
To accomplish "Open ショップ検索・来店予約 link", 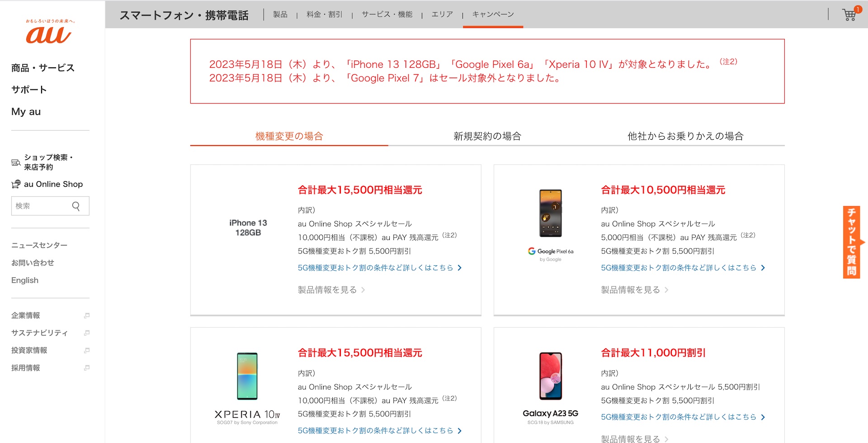I will [x=48, y=162].
